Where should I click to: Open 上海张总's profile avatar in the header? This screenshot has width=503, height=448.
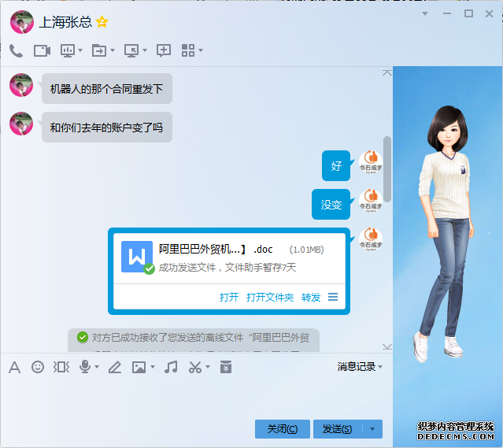tap(22, 22)
